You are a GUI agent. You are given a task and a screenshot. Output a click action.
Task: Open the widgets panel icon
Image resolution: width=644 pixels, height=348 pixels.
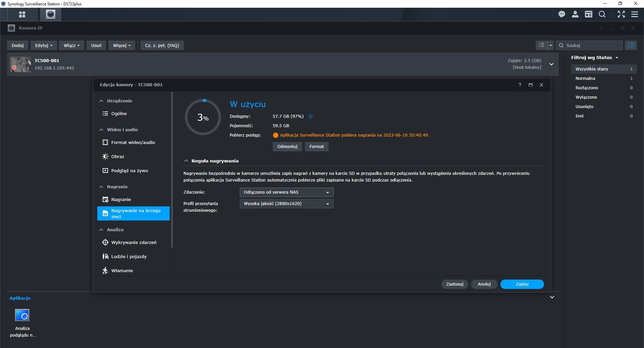click(x=589, y=14)
